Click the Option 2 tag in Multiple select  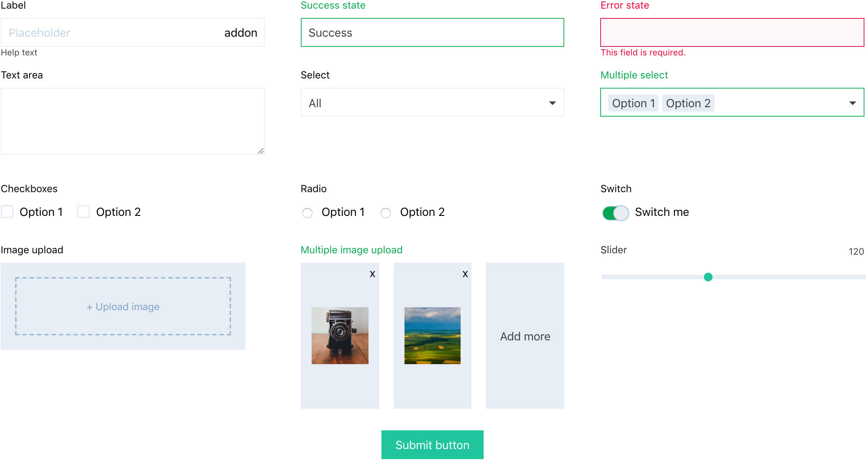tap(688, 103)
